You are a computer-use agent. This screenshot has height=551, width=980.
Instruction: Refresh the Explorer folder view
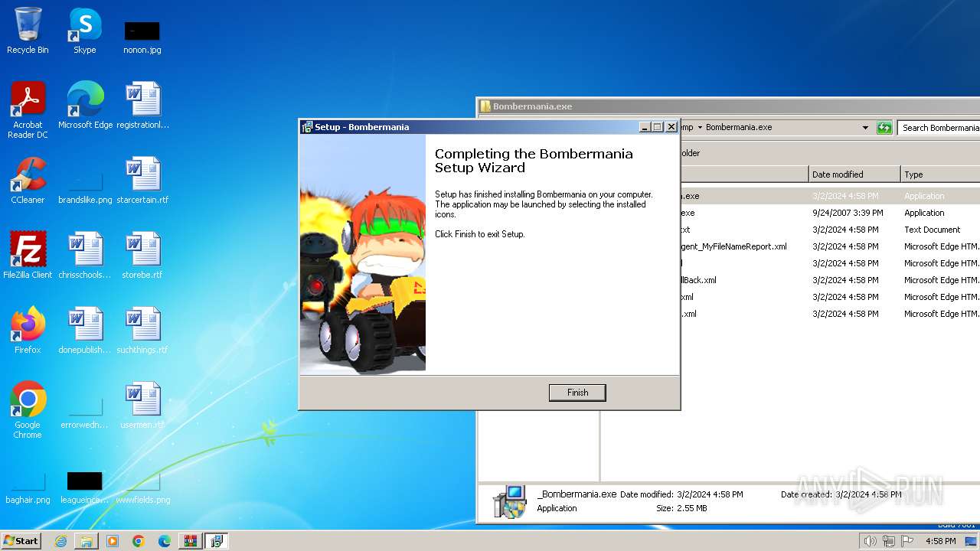[884, 128]
